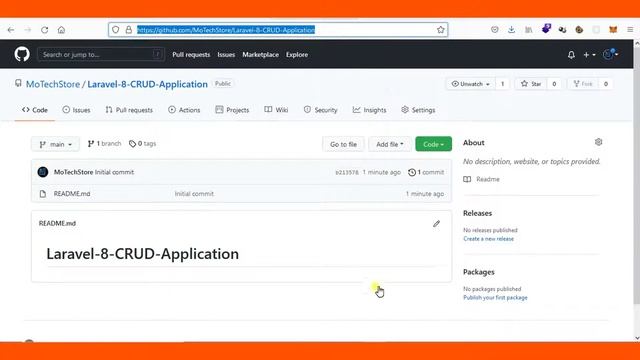Screen dimensions: 640x360
Task: Open the green Code dropdown
Action: point(433,144)
